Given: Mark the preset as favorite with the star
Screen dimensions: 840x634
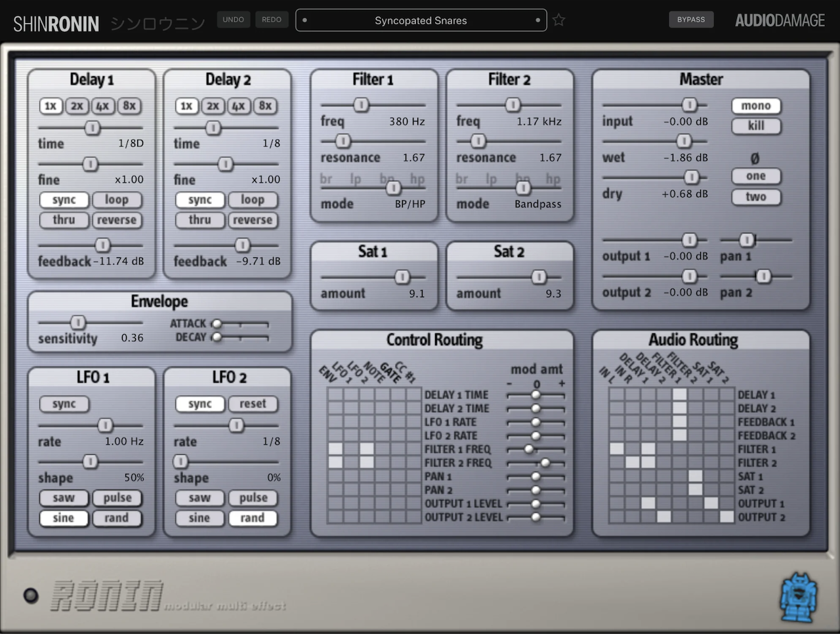Looking at the screenshot, I should pyautogui.click(x=558, y=20).
